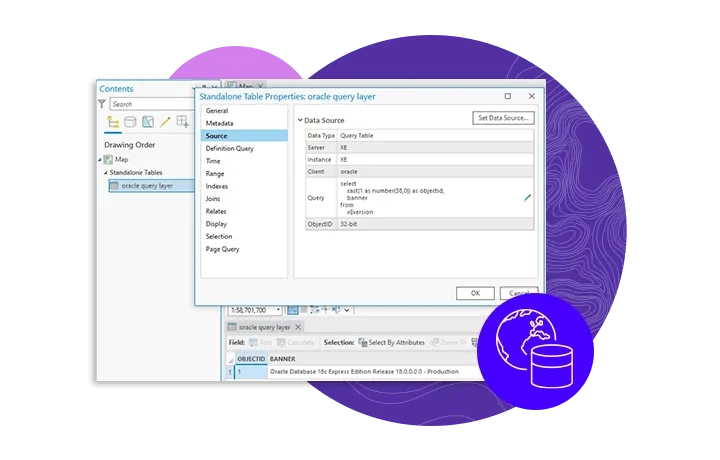Screen dimensions: 720x460
Task: Click the dropdown arrow after map navigation icons
Action: (x=347, y=310)
